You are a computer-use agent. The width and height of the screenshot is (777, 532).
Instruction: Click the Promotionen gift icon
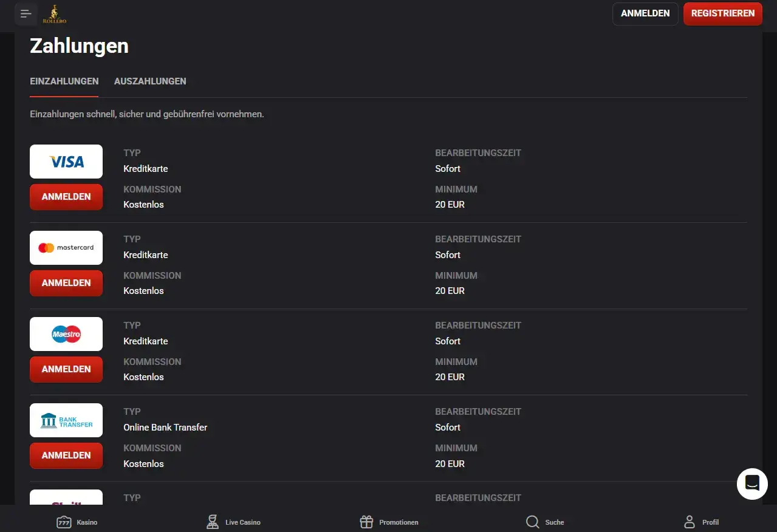366,522
